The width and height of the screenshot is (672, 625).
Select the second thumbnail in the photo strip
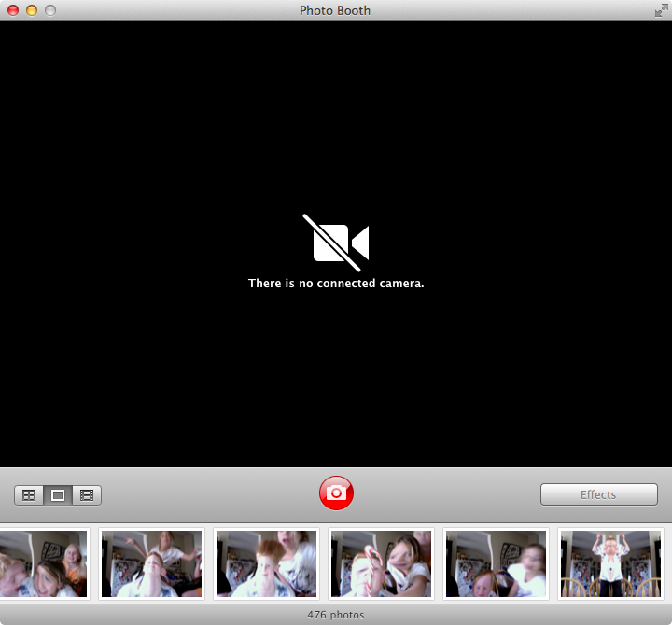(x=151, y=563)
